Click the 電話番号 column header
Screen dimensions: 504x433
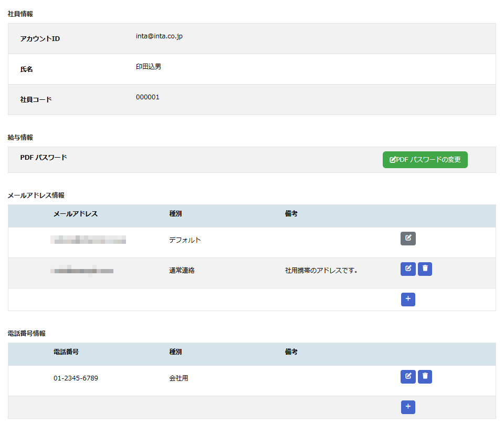click(x=66, y=352)
